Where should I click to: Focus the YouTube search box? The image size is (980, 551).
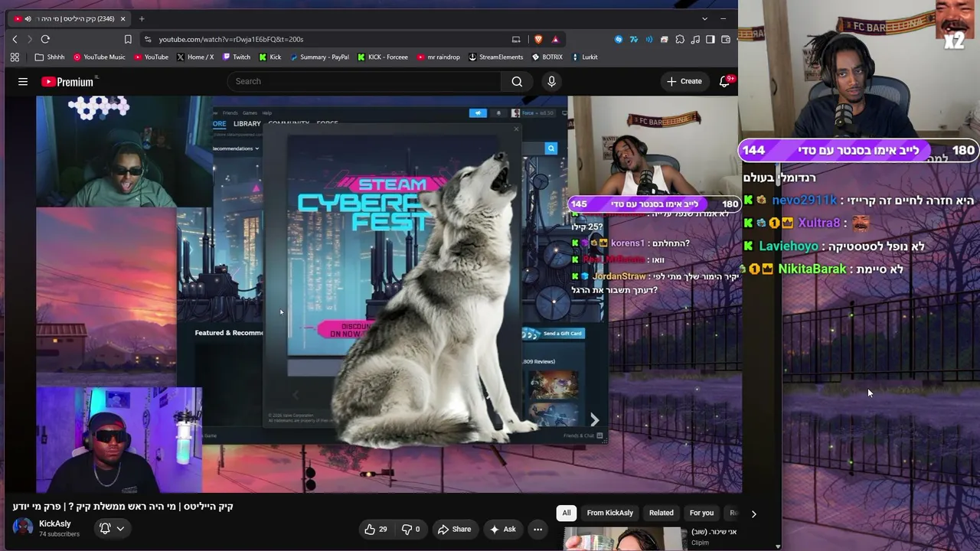[x=364, y=81]
